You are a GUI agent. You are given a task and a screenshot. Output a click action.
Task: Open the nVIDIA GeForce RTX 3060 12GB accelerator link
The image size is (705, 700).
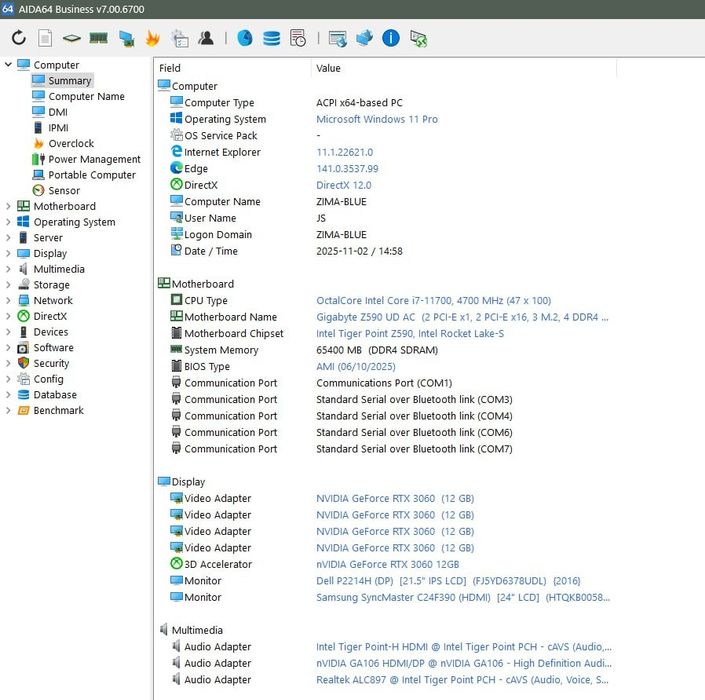coord(388,564)
